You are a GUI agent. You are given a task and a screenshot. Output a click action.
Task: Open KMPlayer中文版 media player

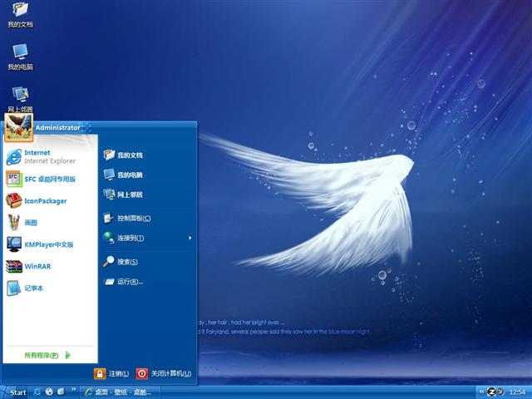tap(47, 244)
